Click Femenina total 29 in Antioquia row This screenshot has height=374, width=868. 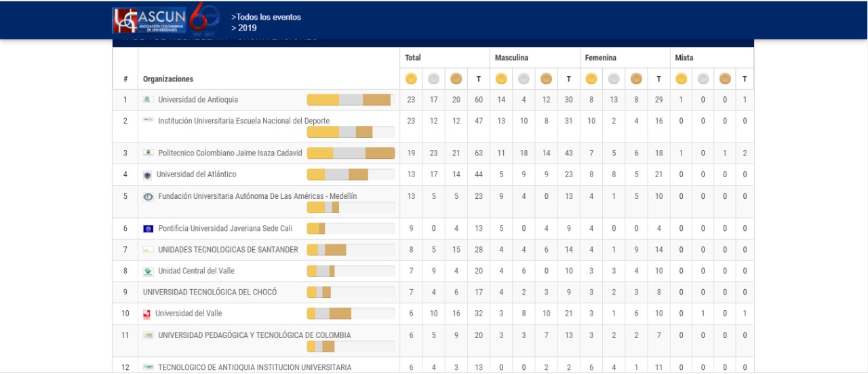[658, 100]
